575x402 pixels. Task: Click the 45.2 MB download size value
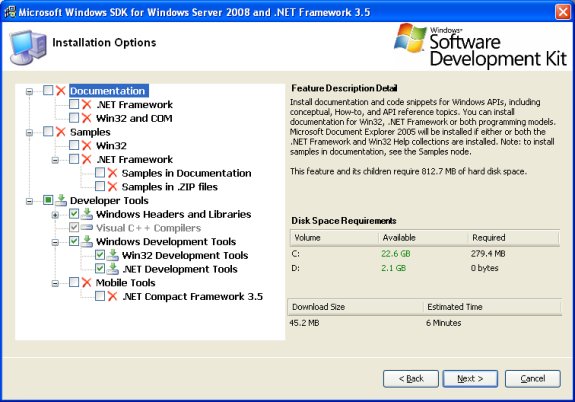[x=304, y=323]
